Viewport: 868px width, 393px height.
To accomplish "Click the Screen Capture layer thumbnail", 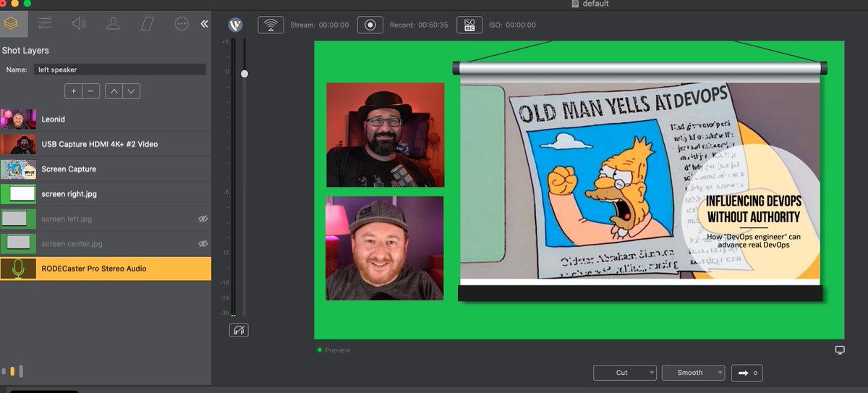I will click(x=19, y=169).
